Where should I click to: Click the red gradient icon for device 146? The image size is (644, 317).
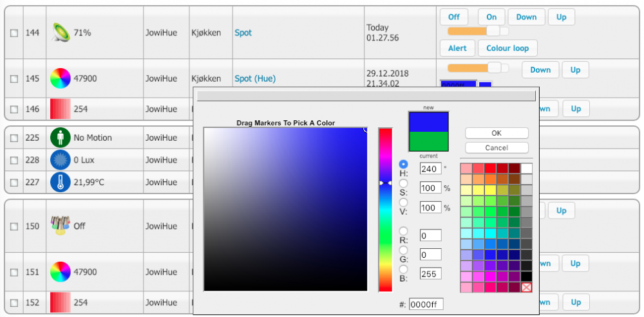(60, 109)
